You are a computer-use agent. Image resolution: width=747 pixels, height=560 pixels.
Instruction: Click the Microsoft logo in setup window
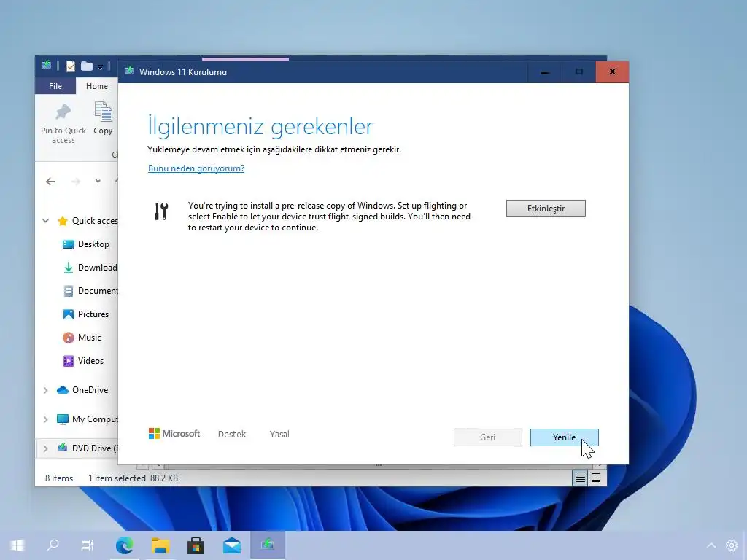(x=174, y=433)
